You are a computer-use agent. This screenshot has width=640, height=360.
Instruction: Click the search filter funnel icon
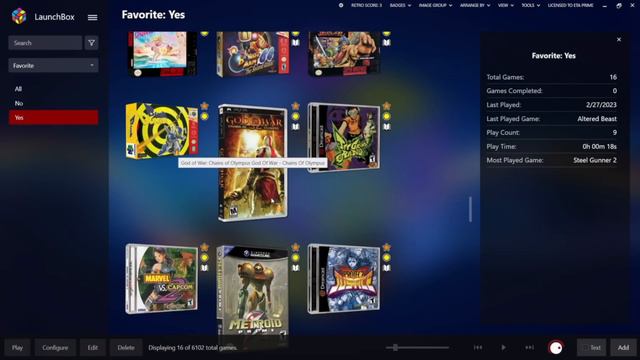(x=91, y=43)
